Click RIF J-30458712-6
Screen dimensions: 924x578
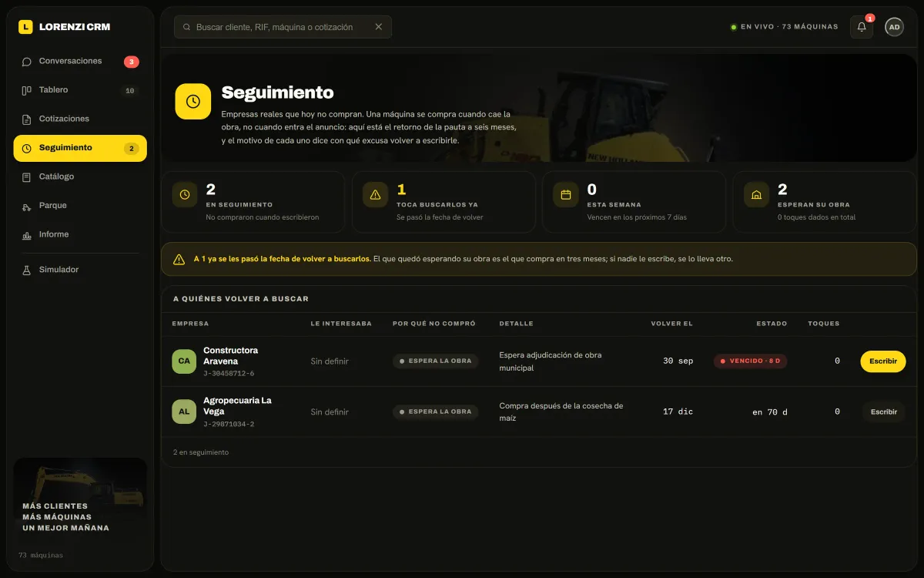(229, 374)
